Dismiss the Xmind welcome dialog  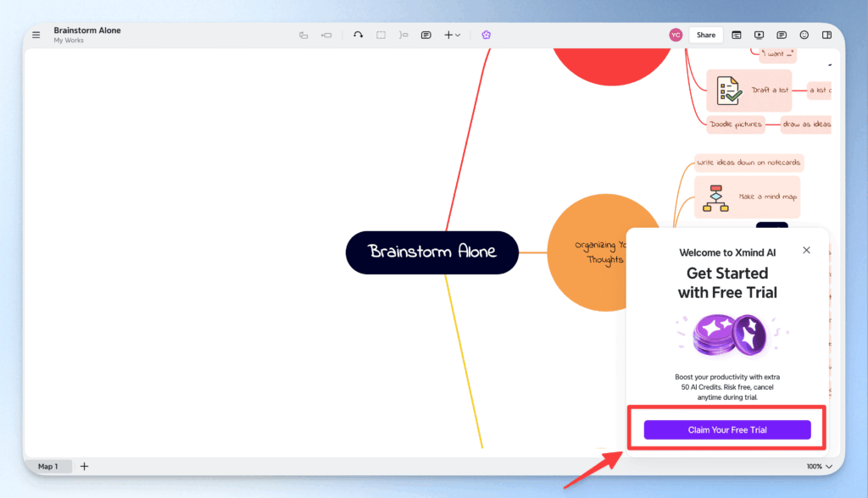click(x=806, y=250)
